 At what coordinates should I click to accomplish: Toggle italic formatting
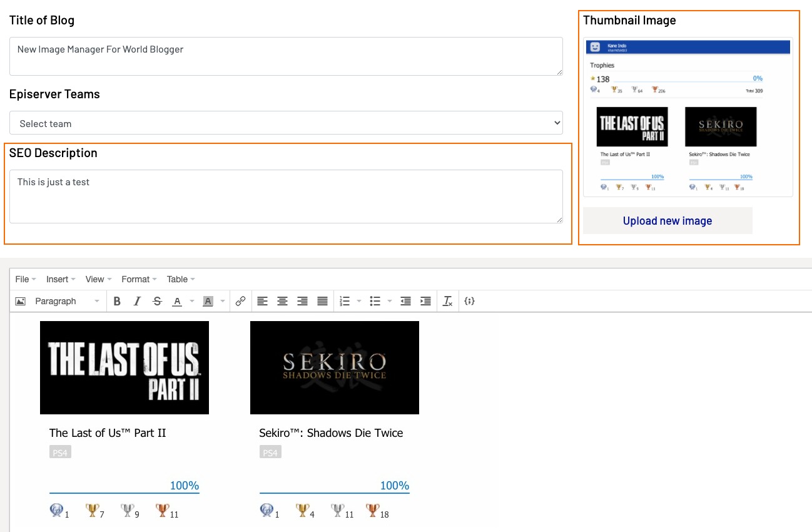[x=137, y=301]
